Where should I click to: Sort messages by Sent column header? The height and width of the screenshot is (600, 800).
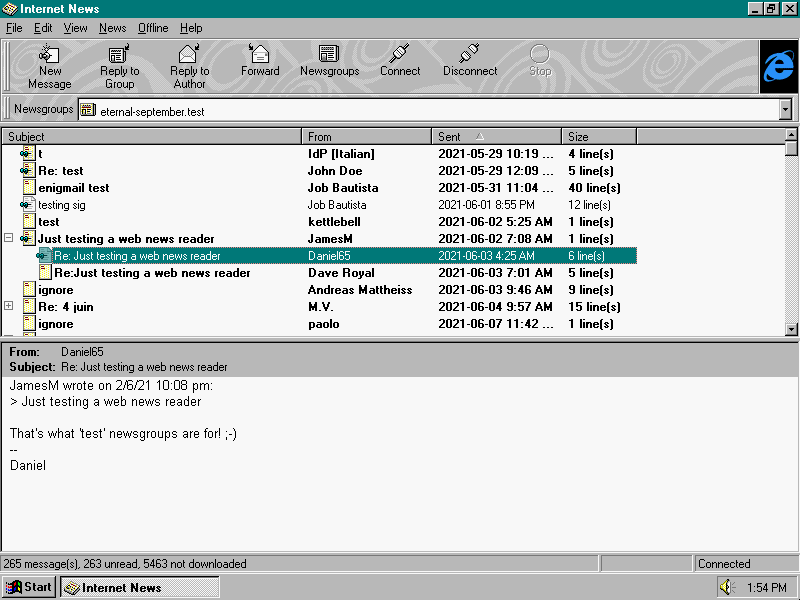(496, 137)
